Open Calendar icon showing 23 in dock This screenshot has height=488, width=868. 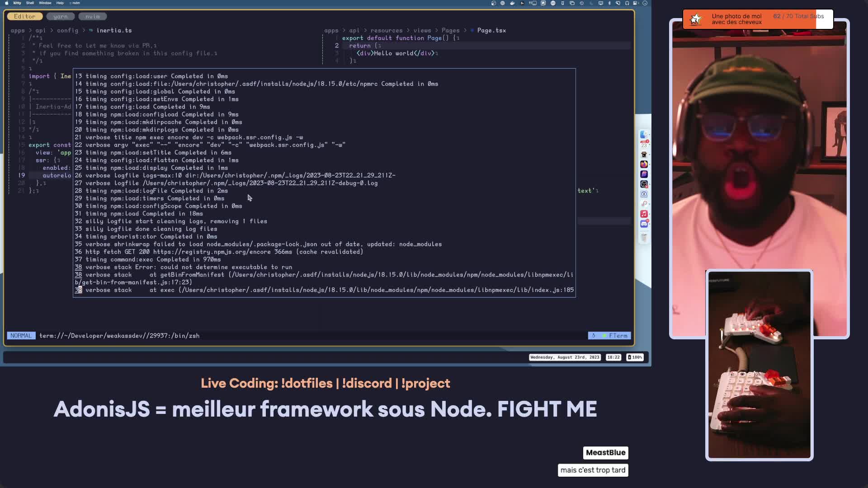pyautogui.click(x=644, y=144)
